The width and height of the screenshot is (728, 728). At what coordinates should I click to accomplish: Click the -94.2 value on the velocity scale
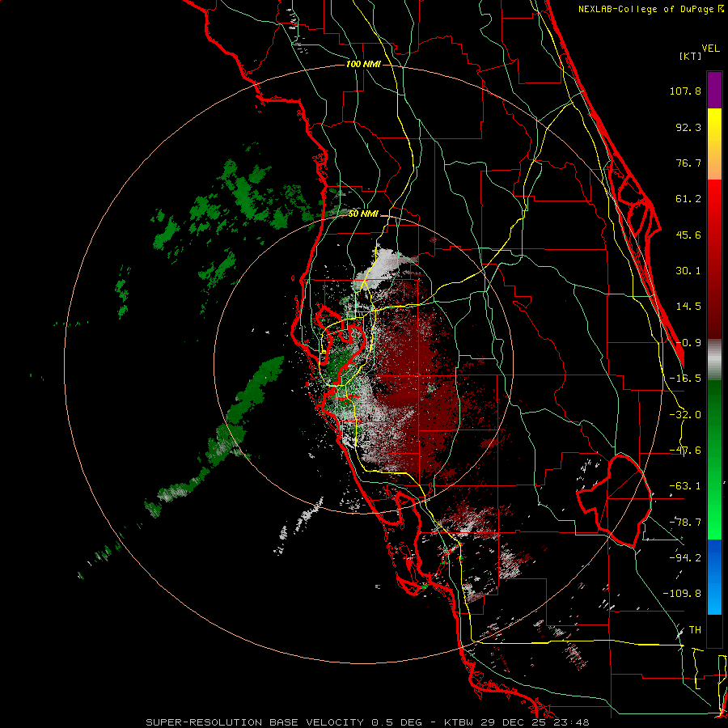[685, 557]
